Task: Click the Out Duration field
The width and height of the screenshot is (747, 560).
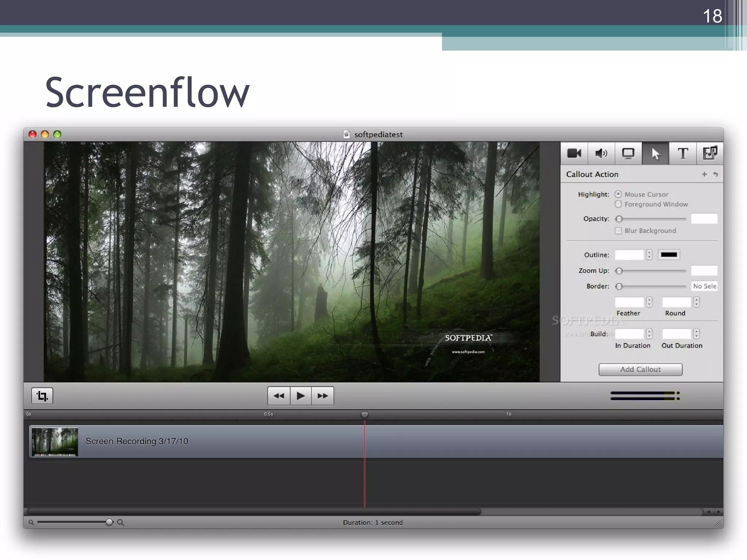Action: (677, 334)
